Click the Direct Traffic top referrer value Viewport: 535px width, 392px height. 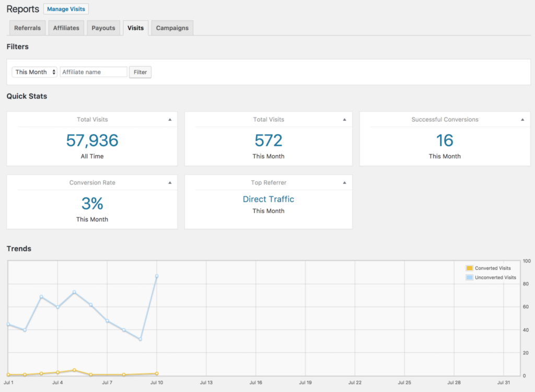click(x=269, y=199)
